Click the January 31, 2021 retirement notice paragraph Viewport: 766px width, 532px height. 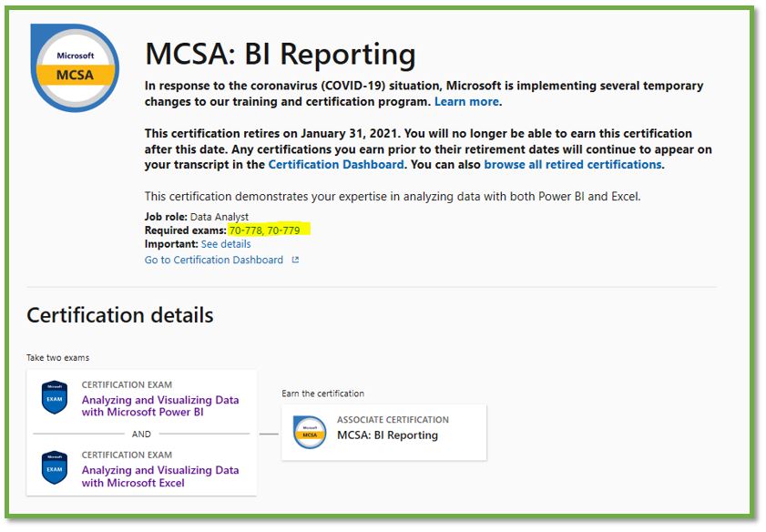428,149
